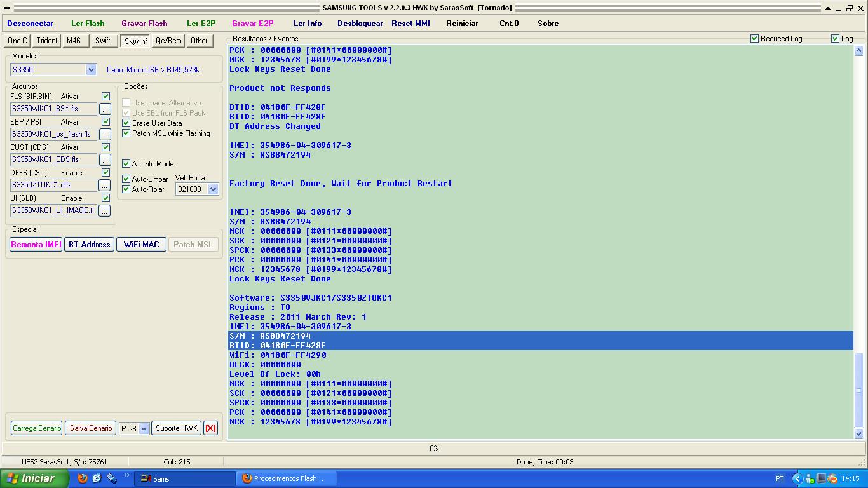This screenshot has width=868, height=488.
Task: Browse for the EEP / PSI file
Action: coord(105,134)
